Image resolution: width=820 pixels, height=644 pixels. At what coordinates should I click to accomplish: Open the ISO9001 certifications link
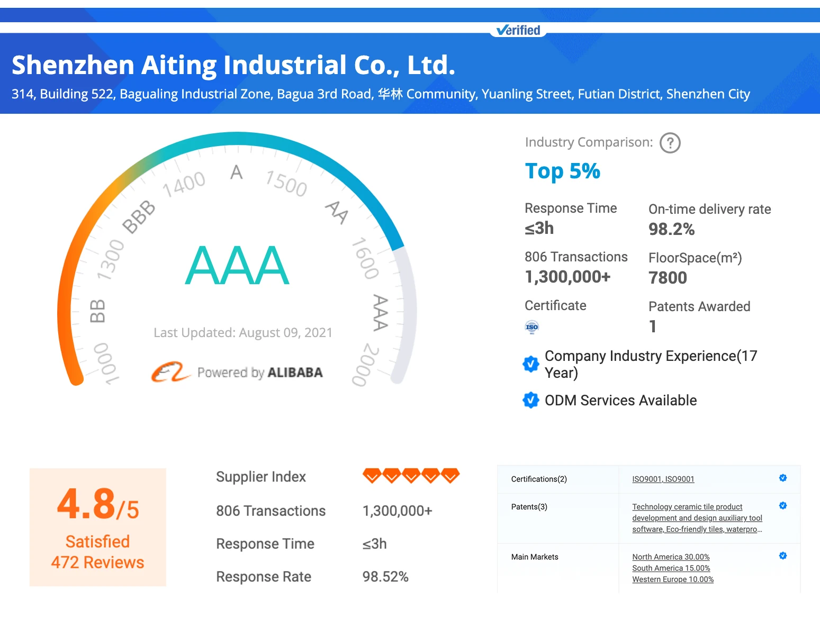[663, 479]
